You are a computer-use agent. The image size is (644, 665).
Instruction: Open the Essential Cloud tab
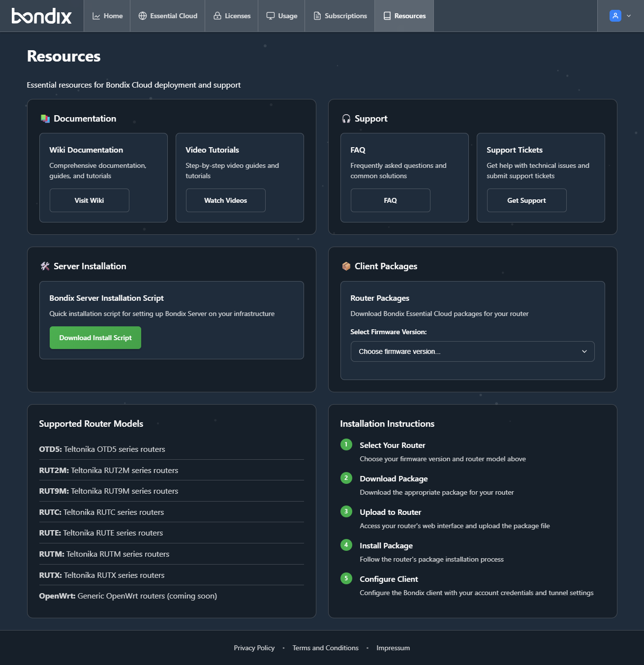(168, 16)
